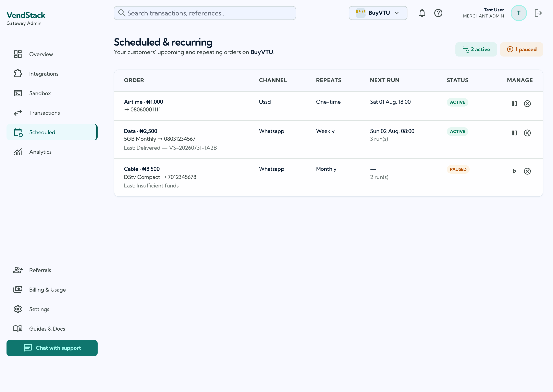Pause the Airtime ₦1,000 scheduled order
Screen dimensions: 553x392
514,104
